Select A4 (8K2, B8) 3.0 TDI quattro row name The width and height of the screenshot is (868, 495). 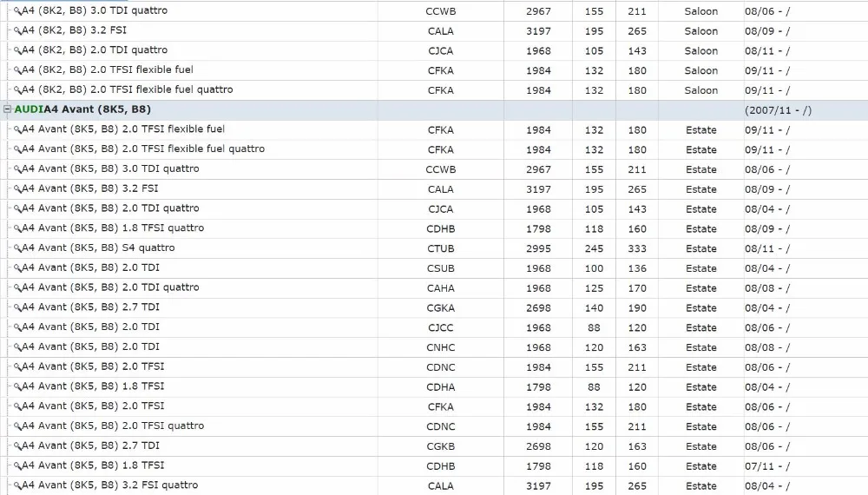click(x=95, y=10)
